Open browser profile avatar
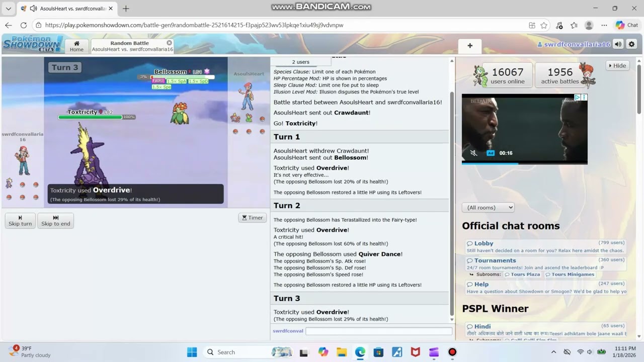 point(589,25)
